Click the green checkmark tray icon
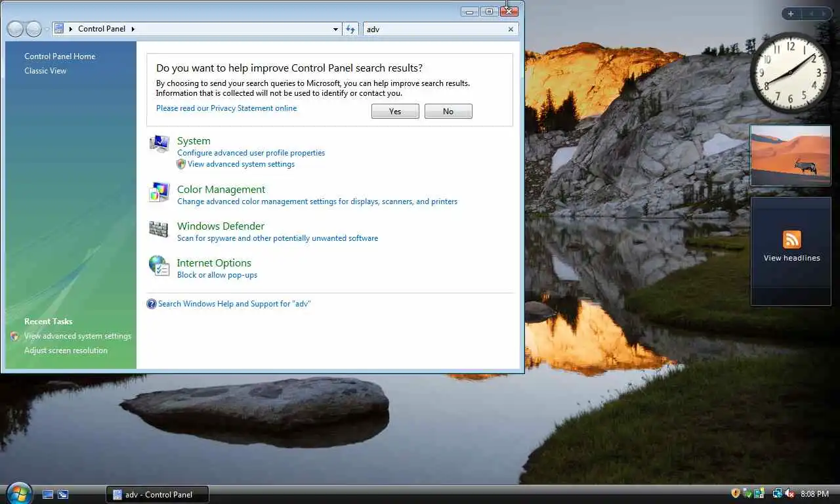 747,493
